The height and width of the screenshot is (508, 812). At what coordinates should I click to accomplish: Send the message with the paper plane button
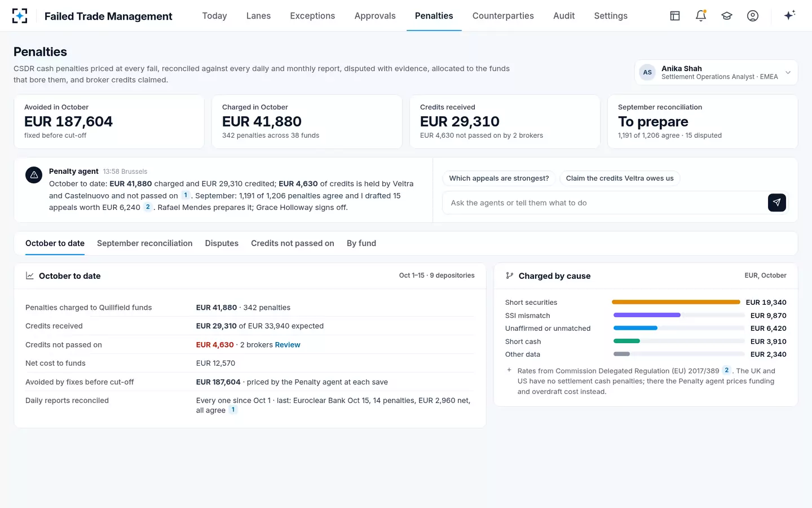777,203
